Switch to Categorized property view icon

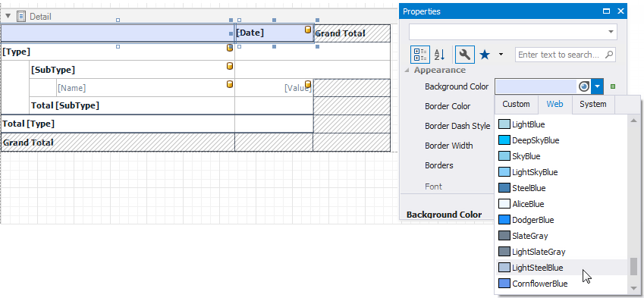click(x=419, y=55)
